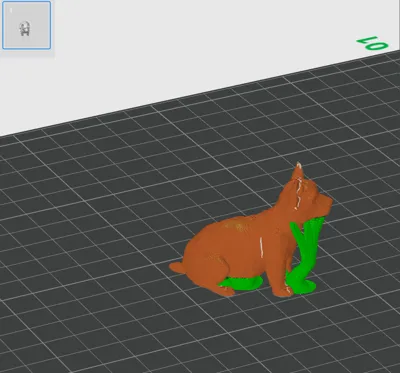Click the dog model's tail

[x=177, y=267]
